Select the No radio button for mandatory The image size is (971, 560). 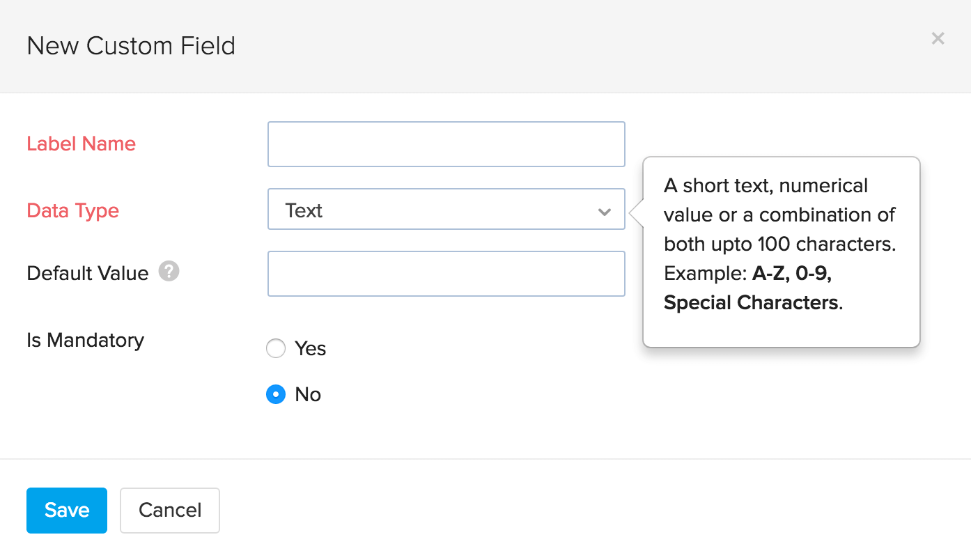[276, 394]
